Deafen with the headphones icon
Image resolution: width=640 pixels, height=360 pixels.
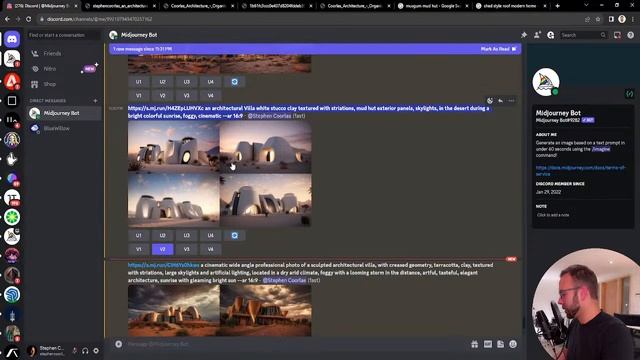[x=85, y=351]
